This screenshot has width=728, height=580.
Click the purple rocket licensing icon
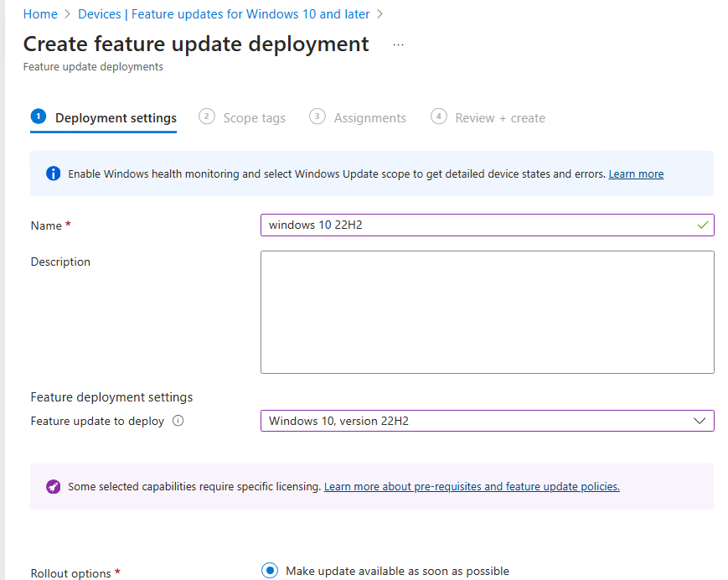(x=53, y=486)
